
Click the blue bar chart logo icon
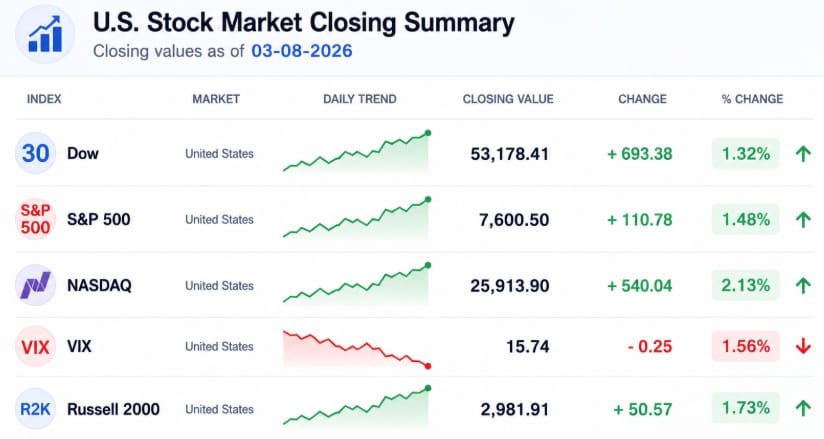[x=45, y=34]
